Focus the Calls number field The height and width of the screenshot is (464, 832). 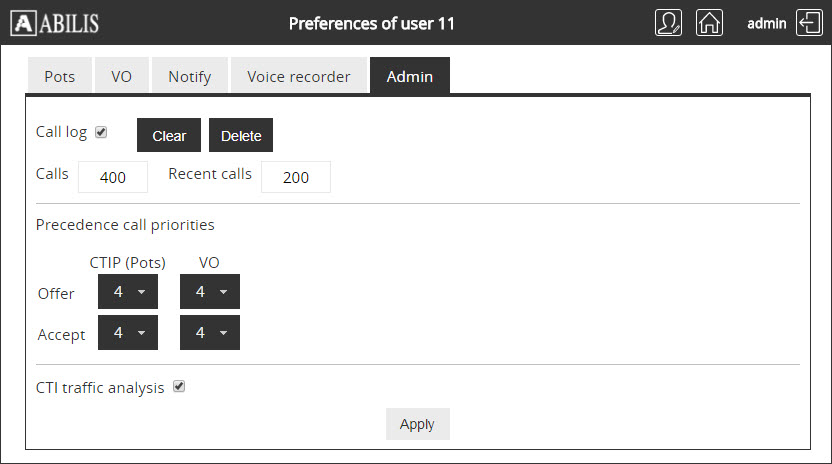click(x=113, y=177)
